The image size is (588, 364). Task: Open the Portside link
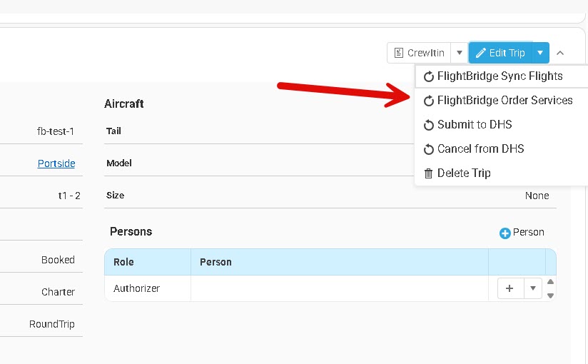56,163
